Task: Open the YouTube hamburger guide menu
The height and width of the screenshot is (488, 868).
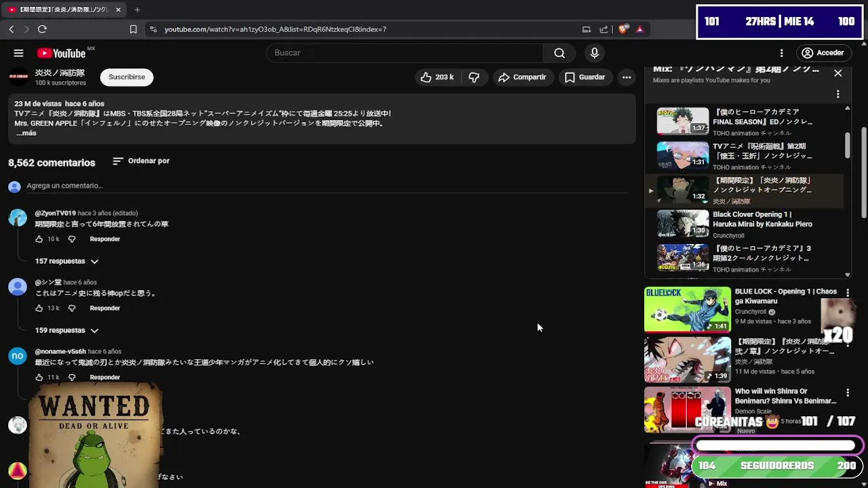Action: (18, 53)
